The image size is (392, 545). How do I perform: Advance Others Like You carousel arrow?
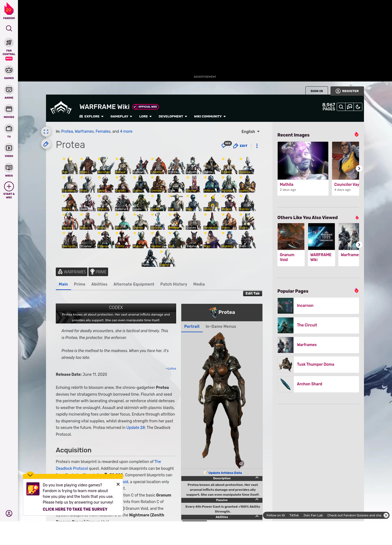[359, 245]
